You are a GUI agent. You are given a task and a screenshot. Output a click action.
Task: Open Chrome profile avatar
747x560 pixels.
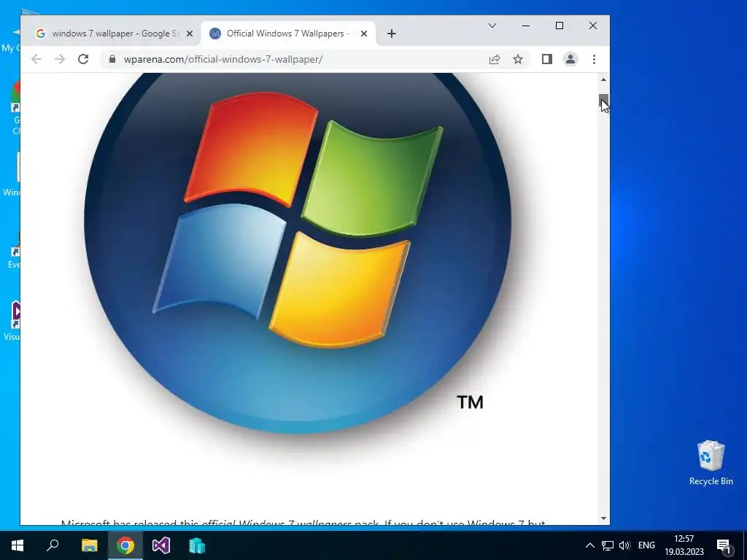pyautogui.click(x=570, y=59)
